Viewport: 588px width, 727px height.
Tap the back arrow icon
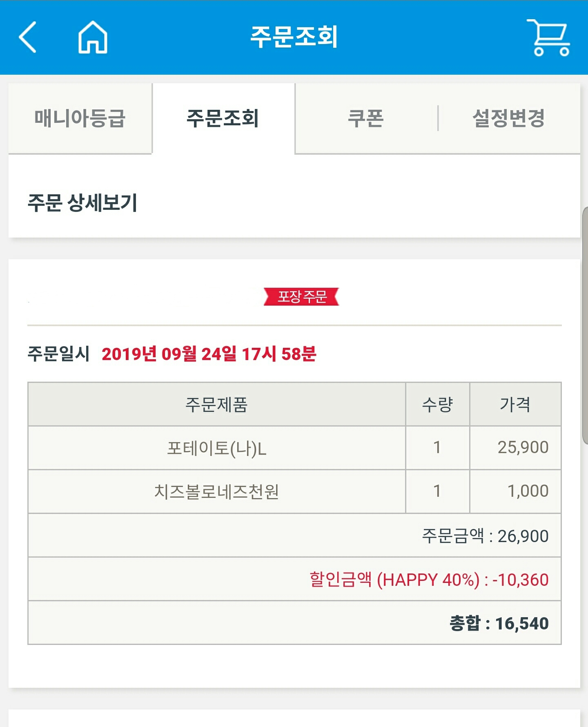click(28, 37)
